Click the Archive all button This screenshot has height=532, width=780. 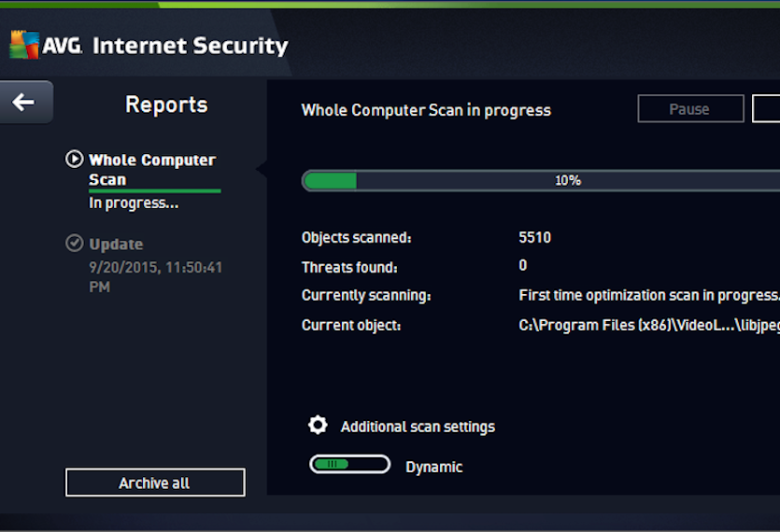tap(155, 483)
